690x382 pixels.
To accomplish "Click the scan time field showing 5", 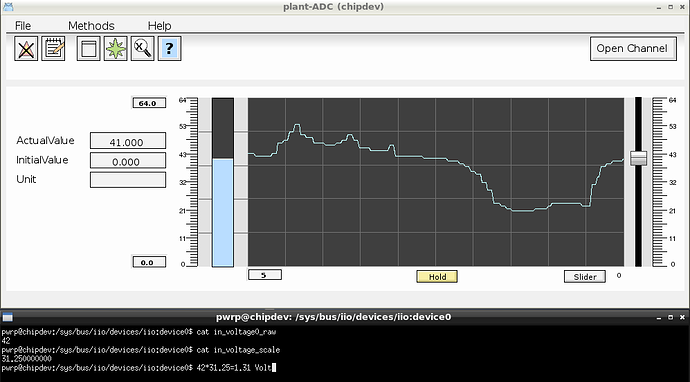I will click(x=265, y=275).
